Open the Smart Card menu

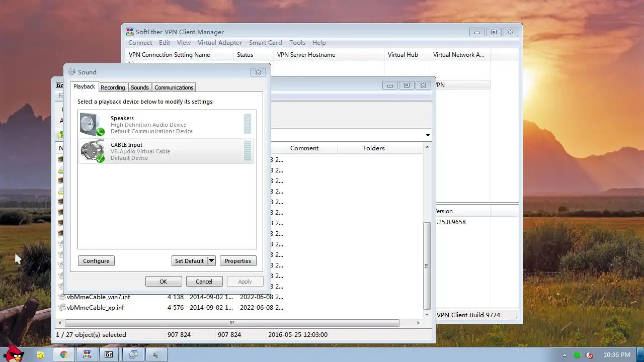point(265,43)
